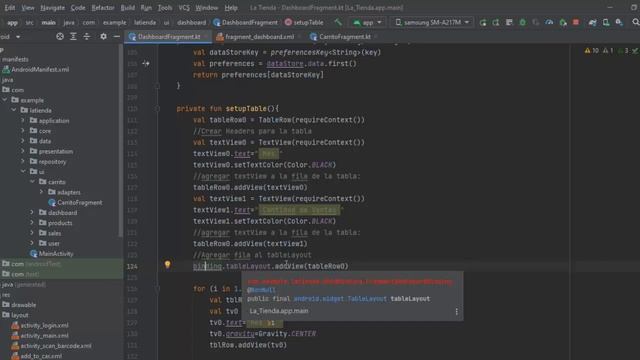
Task: Collapse the carrito package
Action: 32,182
